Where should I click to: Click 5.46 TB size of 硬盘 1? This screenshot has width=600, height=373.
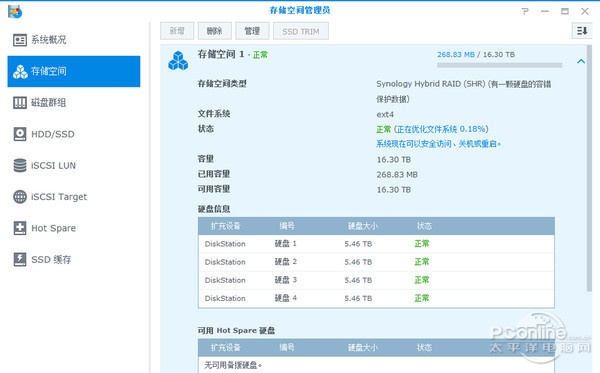point(358,244)
